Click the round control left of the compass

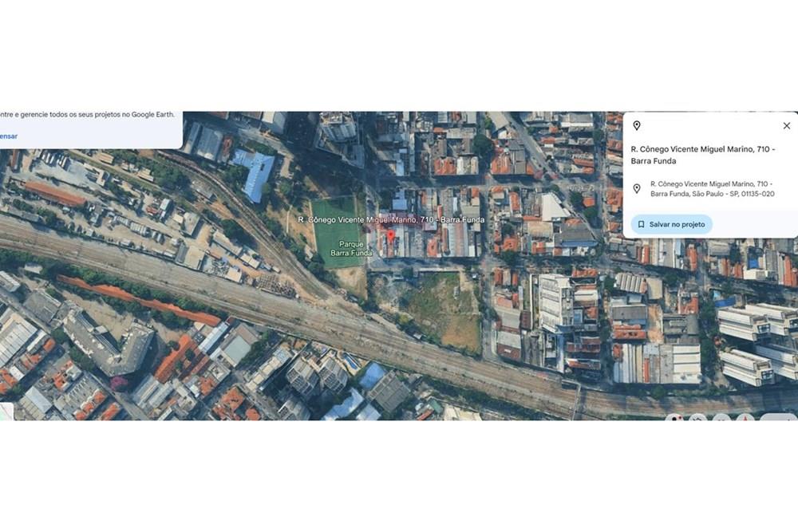click(722, 418)
